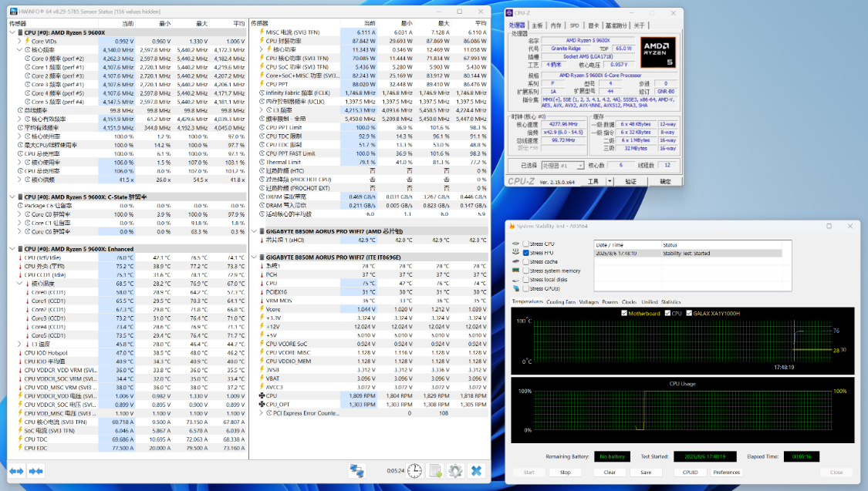Switch to the Voltages tab in AIDA64
868x491 pixels.
click(x=588, y=302)
